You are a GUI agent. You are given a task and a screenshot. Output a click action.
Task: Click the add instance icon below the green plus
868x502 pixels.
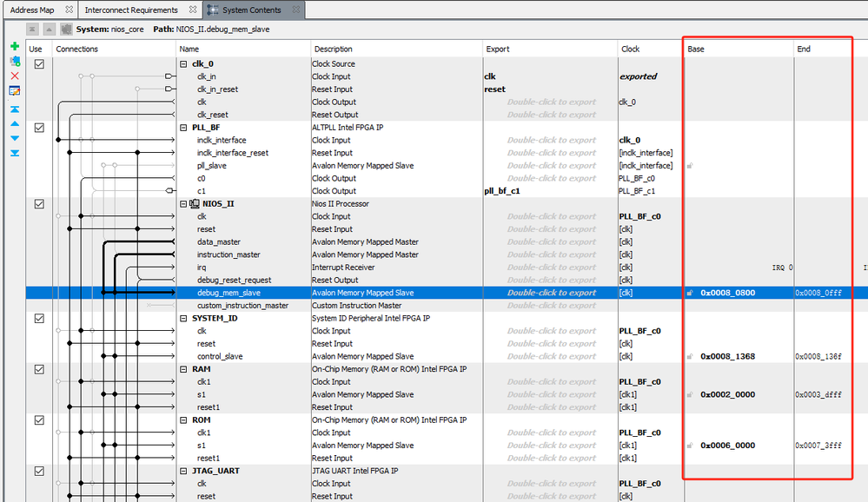click(15, 61)
